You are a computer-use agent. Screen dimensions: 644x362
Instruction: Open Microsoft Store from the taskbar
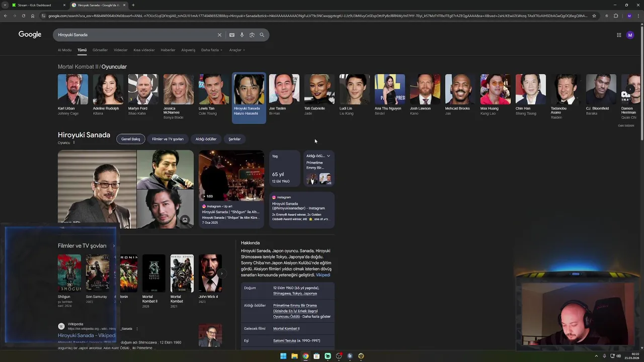click(316, 356)
